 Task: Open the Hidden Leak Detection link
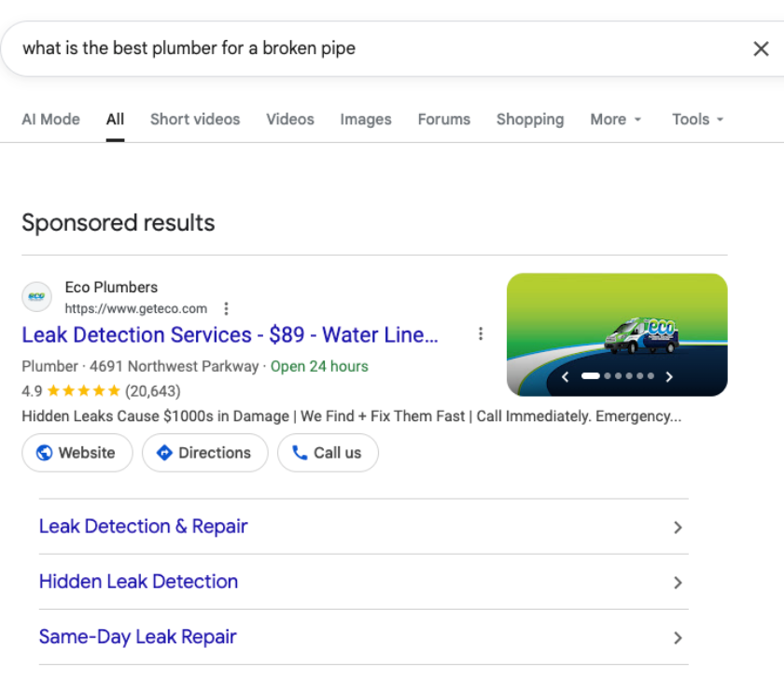(138, 582)
